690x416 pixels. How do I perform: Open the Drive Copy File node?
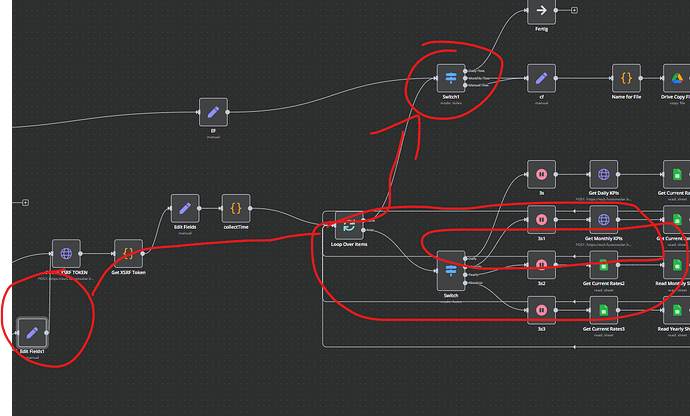(677, 78)
